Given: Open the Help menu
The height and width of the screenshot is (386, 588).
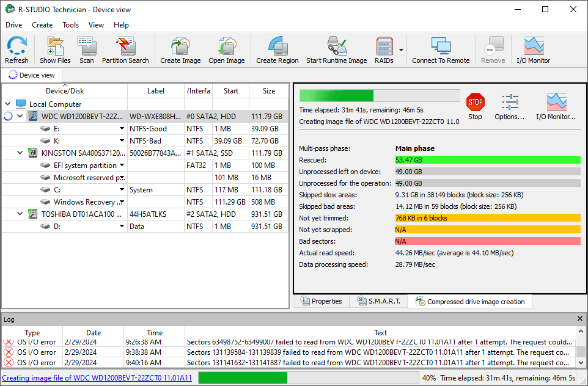Looking at the screenshot, I should pos(121,24).
